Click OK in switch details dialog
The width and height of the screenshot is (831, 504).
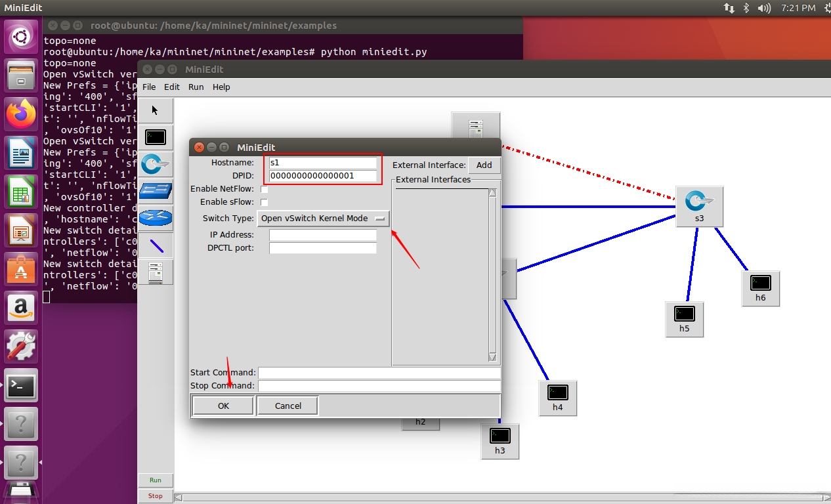click(x=223, y=406)
